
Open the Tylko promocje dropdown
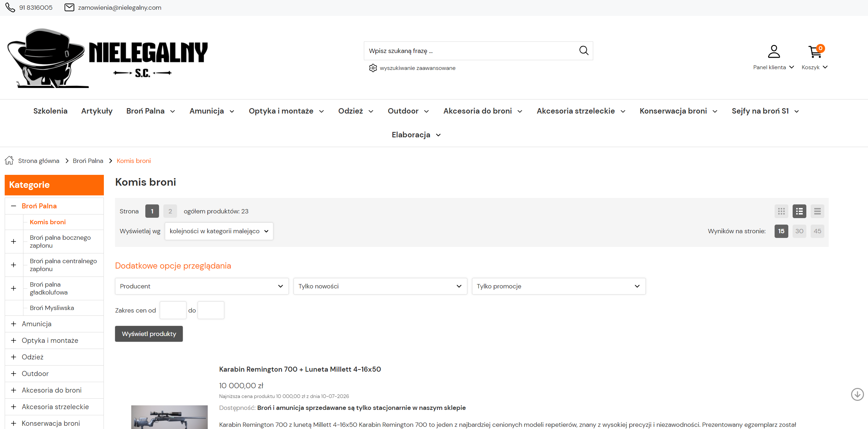click(x=559, y=286)
